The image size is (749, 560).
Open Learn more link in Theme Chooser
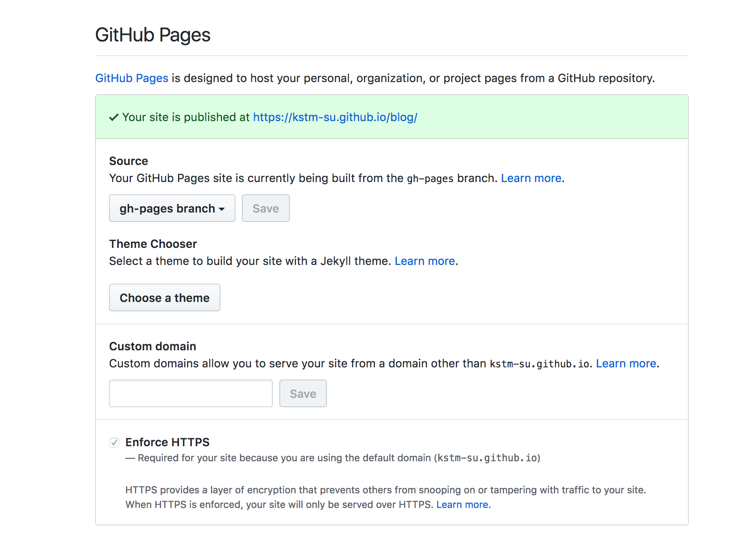pos(425,261)
